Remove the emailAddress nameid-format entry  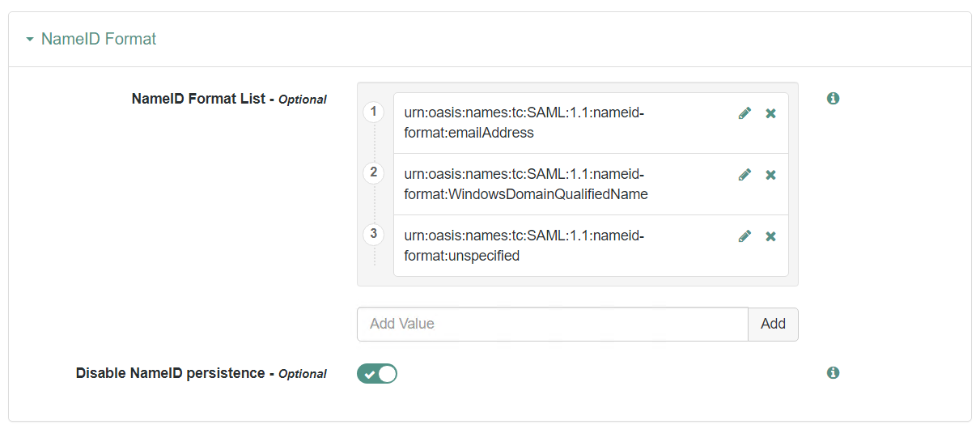[770, 113]
